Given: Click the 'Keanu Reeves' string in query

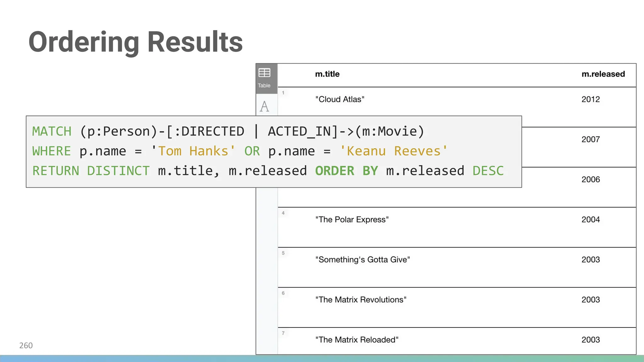Looking at the screenshot, I should [394, 151].
